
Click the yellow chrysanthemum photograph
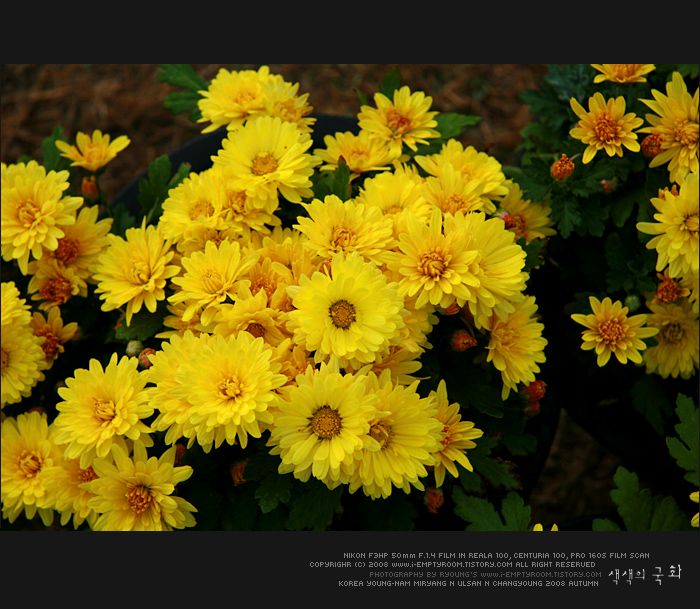pos(350,297)
